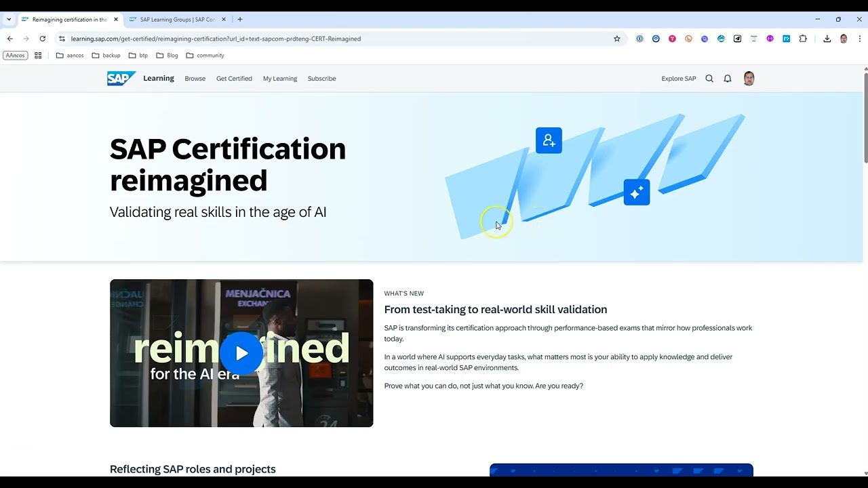
Task: Play the reimagined for the AI era video
Action: [241, 353]
